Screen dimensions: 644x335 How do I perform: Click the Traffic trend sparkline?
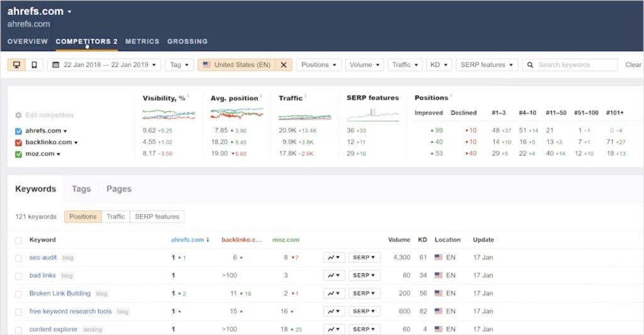(x=305, y=117)
